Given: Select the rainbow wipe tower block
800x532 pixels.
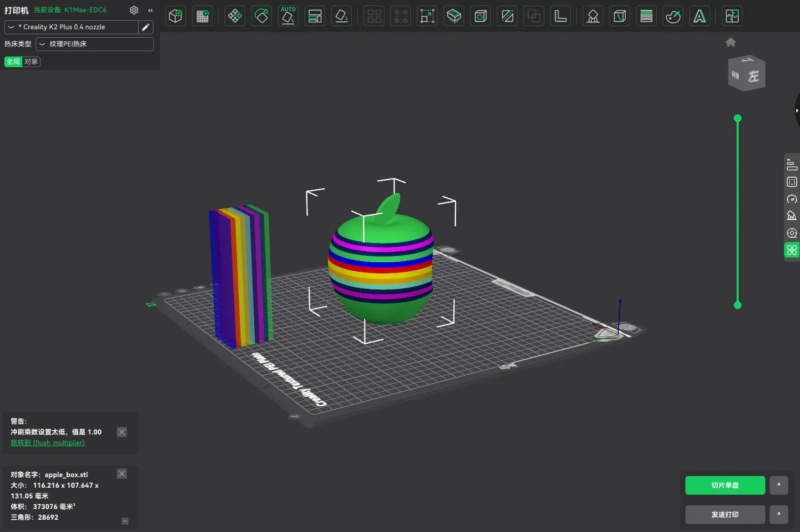Looking at the screenshot, I should click(x=241, y=276).
